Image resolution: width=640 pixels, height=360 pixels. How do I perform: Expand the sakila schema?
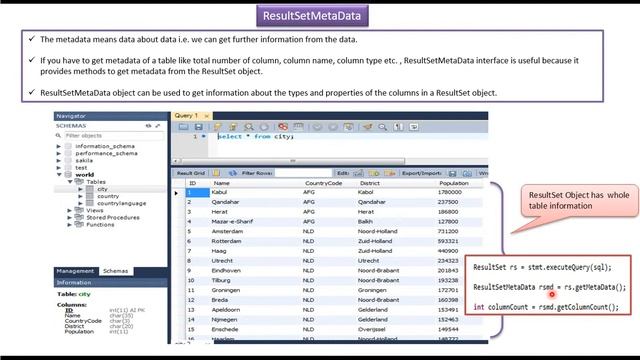tap(58, 160)
